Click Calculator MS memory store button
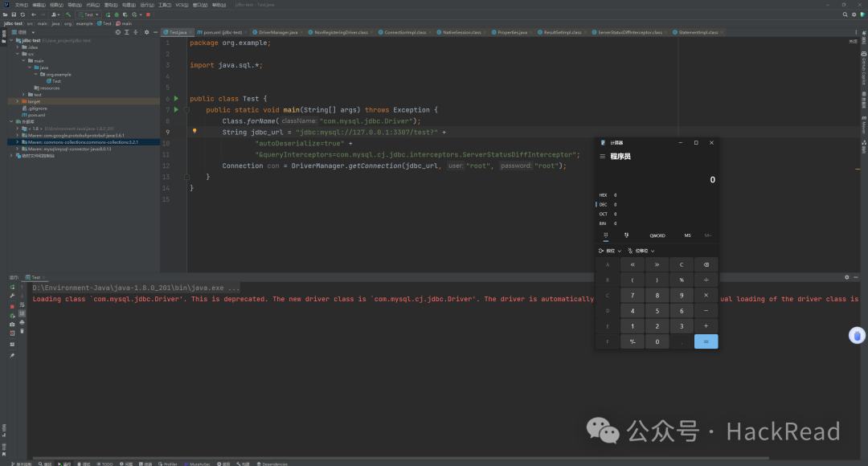Viewport: 868px width, 466px height. (687, 235)
